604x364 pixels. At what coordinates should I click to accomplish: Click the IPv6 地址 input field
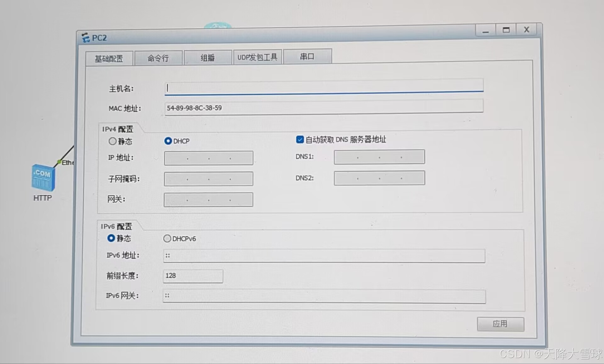[324, 256]
